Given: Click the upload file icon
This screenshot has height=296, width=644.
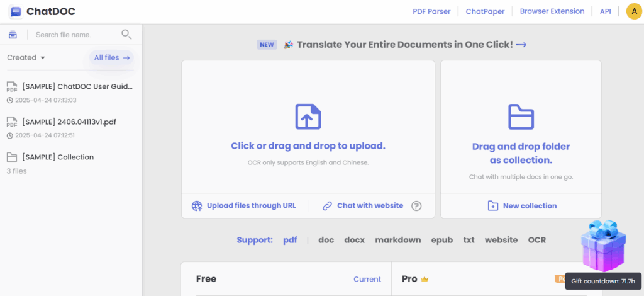Looking at the screenshot, I should tap(308, 117).
